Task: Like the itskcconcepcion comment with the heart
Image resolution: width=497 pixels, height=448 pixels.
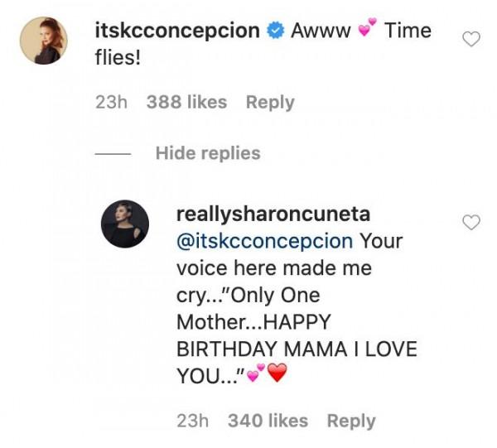Action: tap(470, 39)
